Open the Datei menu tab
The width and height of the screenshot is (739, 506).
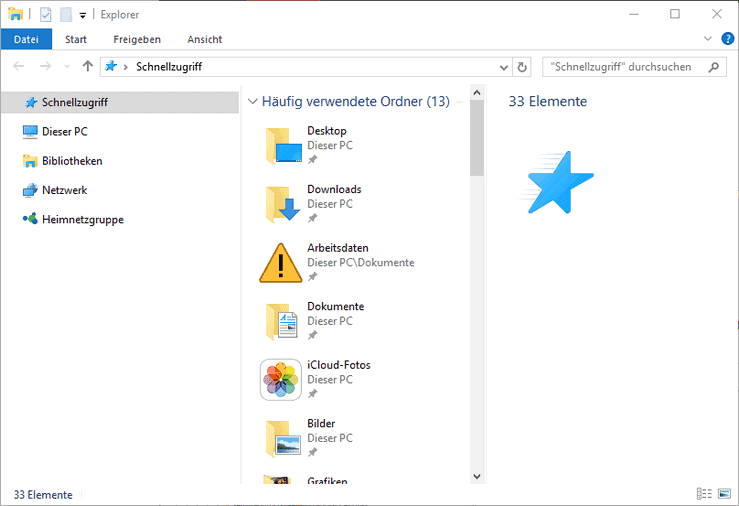(26, 39)
